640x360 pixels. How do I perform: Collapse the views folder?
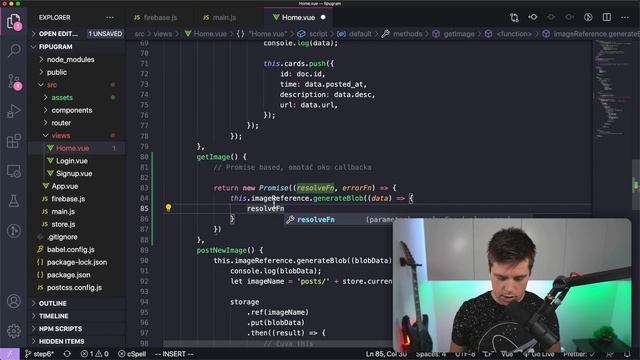pyautogui.click(x=61, y=136)
